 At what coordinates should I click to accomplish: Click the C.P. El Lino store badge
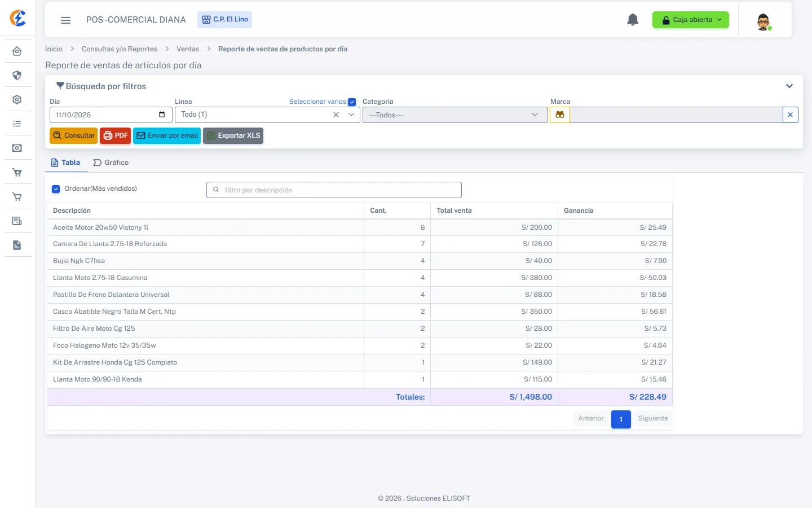224,20
